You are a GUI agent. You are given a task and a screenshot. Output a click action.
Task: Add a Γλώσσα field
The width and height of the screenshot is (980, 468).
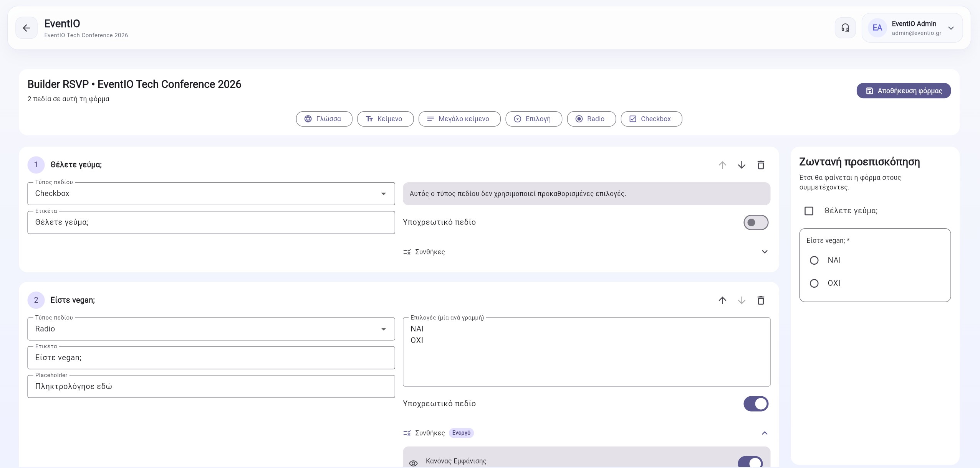pos(324,119)
